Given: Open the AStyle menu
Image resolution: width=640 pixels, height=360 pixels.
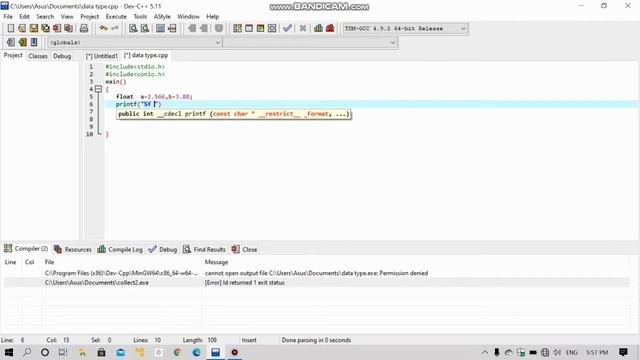Looking at the screenshot, I should click(162, 16).
